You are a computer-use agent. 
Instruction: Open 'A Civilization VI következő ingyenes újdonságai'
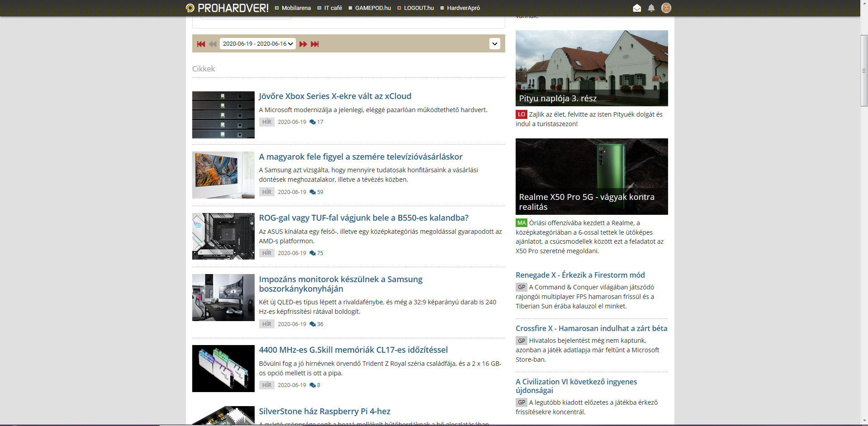(x=576, y=386)
